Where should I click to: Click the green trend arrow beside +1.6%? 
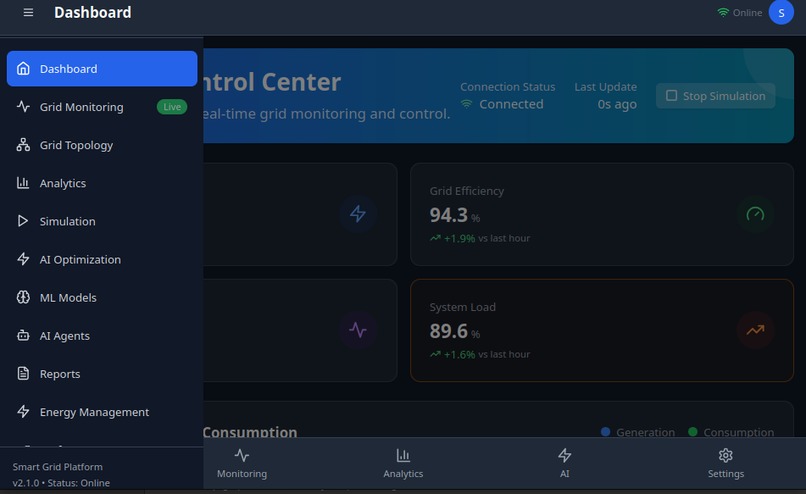pos(435,354)
